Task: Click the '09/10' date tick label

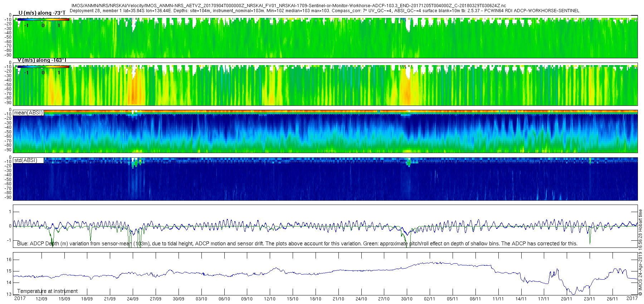Action: [x=247, y=299]
